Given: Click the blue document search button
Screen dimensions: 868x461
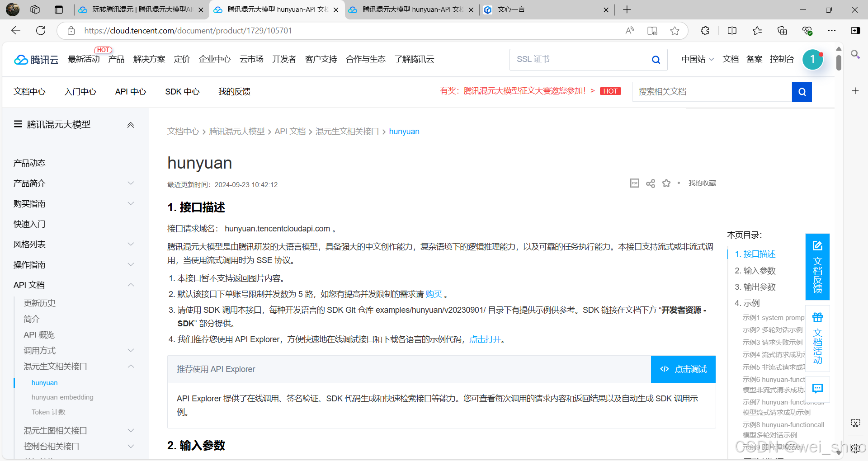Looking at the screenshot, I should [x=802, y=92].
